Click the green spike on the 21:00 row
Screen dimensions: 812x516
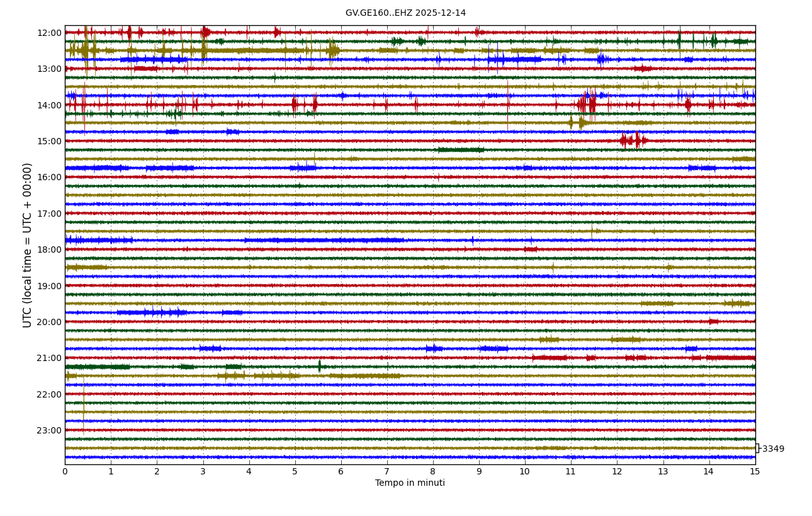[319, 366]
